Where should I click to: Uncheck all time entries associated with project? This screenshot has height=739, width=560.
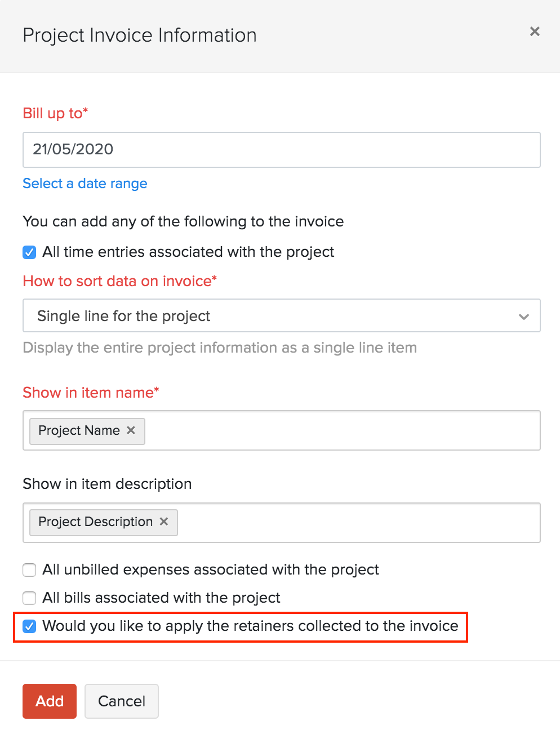[x=29, y=252]
